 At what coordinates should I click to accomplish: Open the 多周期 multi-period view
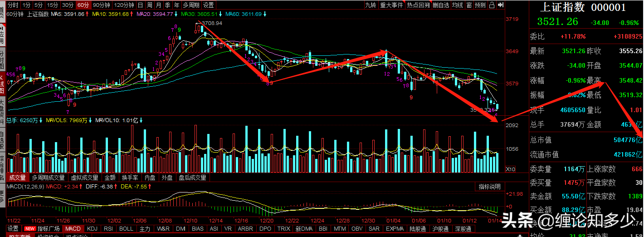191,5
